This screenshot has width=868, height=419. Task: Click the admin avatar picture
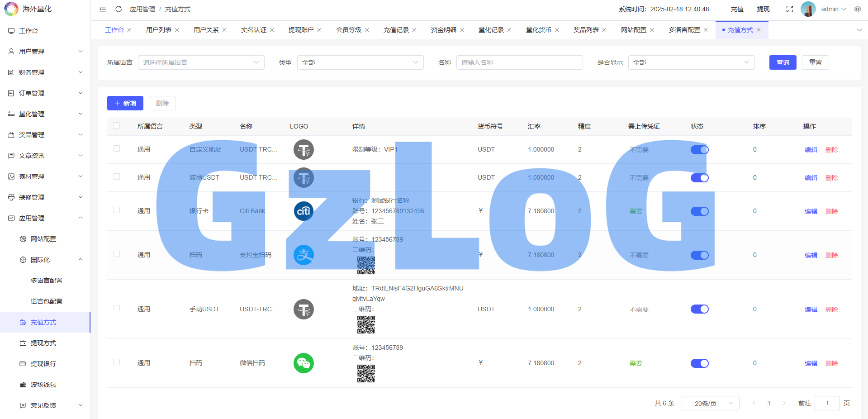[x=808, y=9]
